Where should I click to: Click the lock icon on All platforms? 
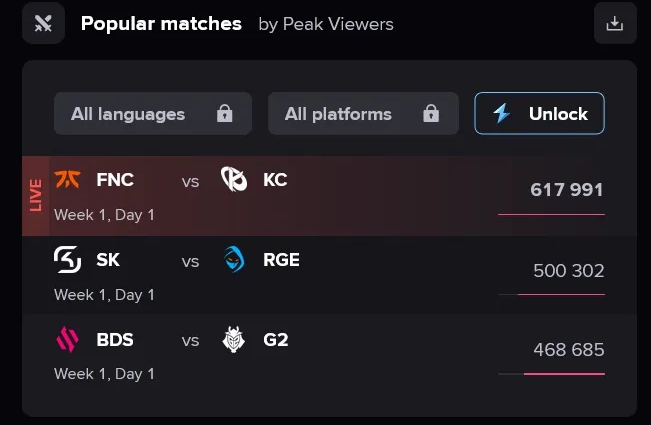(x=431, y=113)
